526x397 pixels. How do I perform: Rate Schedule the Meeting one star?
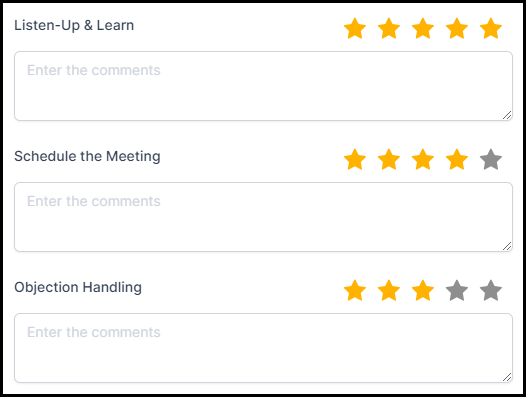[355, 159]
